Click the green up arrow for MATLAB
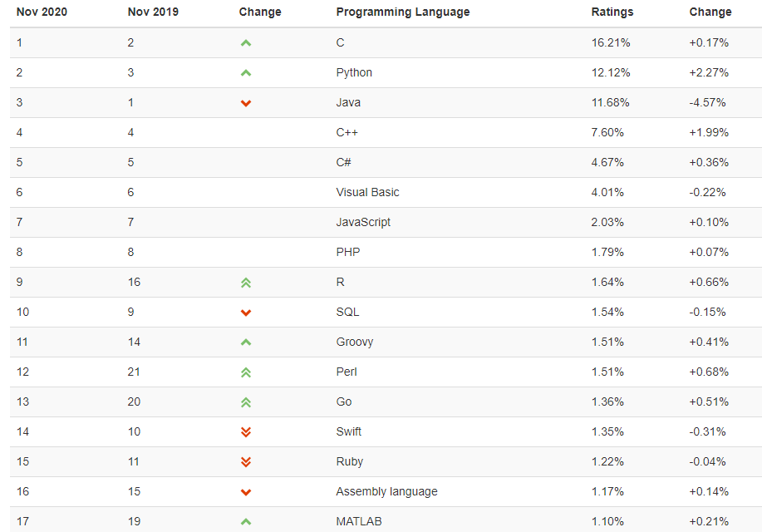This screenshot has width=762, height=532. click(246, 522)
